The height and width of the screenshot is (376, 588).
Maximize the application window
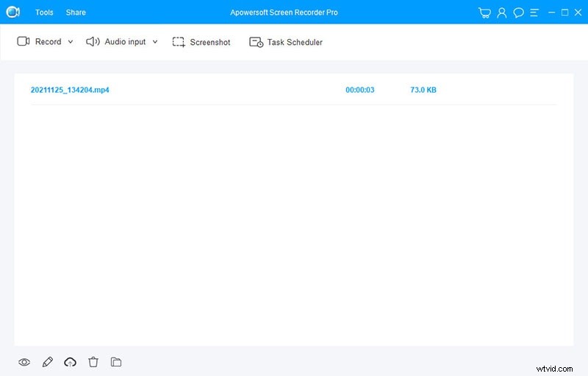point(564,13)
